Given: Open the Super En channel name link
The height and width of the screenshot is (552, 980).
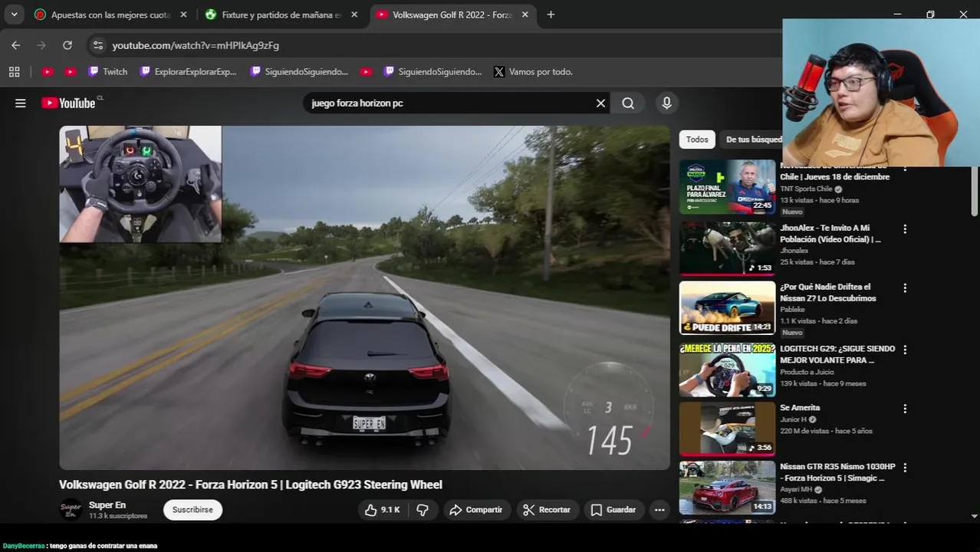Looking at the screenshot, I should 107,505.
